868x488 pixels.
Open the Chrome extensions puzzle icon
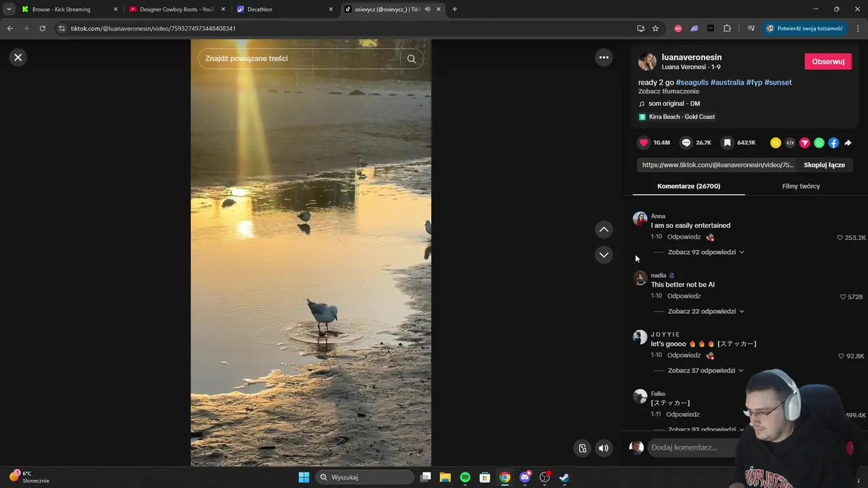click(727, 28)
